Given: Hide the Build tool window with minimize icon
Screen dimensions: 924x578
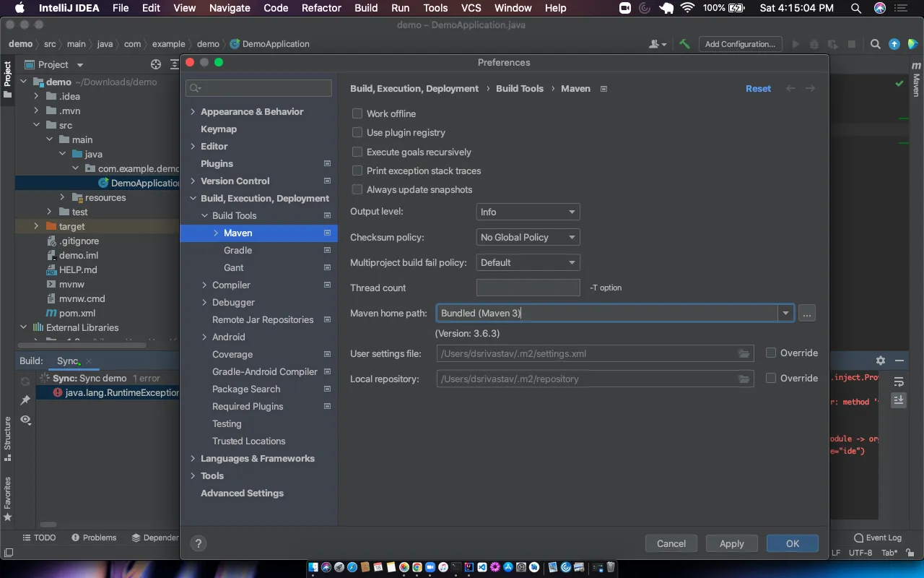Looking at the screenshot, I should [899, 361].
